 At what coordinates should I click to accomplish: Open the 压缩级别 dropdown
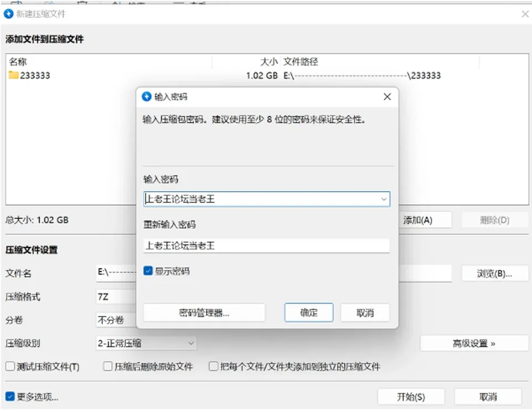pyautogui.click(x=146, y=343)
